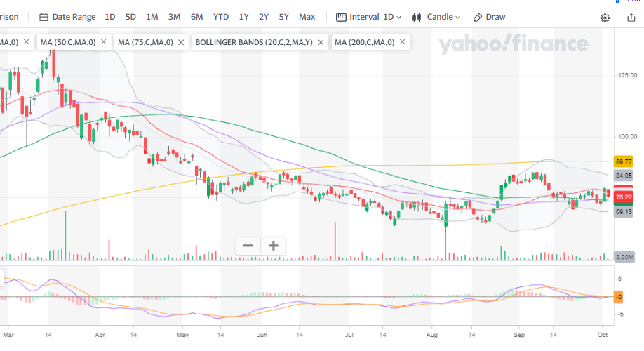
Task: Select the 2Y range
Action: (x=263, y=17)
